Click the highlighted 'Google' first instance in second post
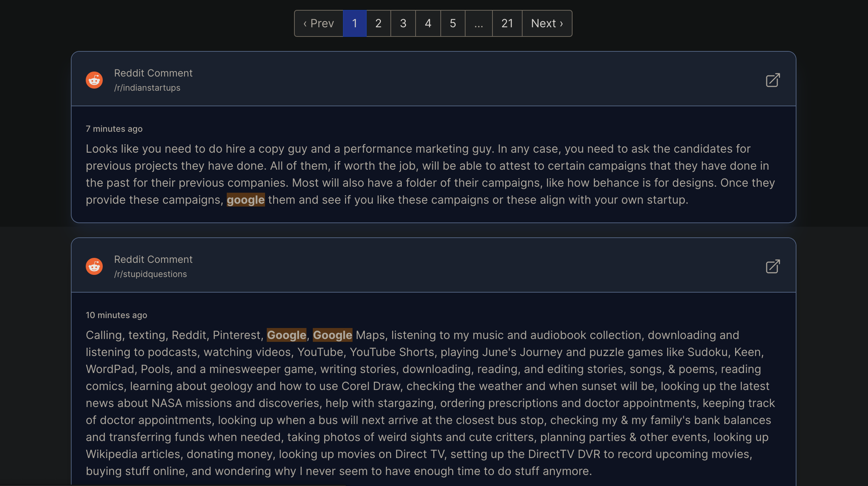868x486 pixels. point(287,335)
